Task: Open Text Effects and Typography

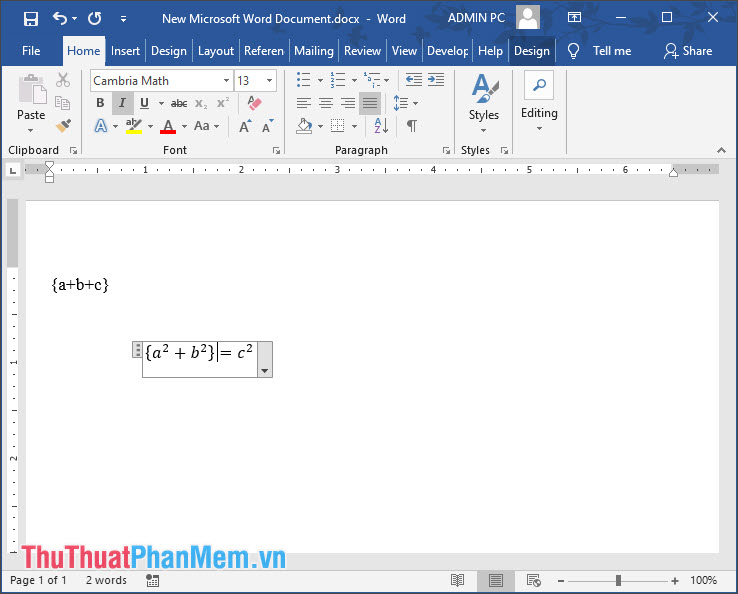Action: click(101, 126)
